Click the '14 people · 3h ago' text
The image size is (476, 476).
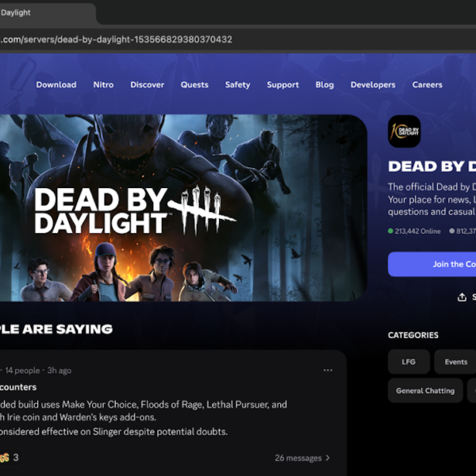pos(38,370)
